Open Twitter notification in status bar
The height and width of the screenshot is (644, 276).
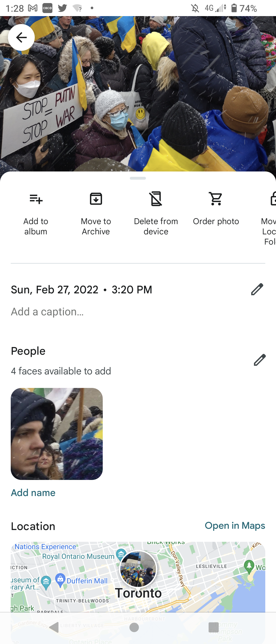(62, 8)
